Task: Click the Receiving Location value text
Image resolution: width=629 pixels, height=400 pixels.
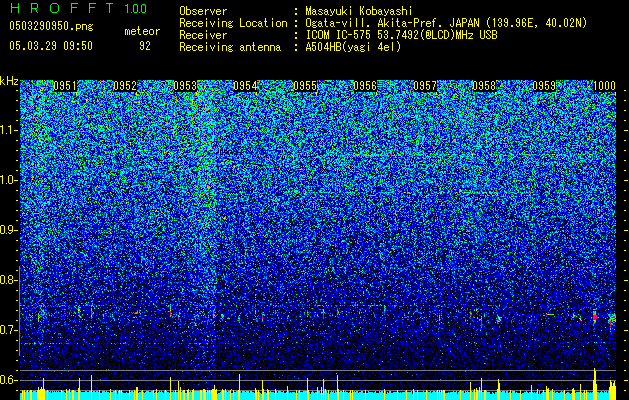Action: [446, 23]
